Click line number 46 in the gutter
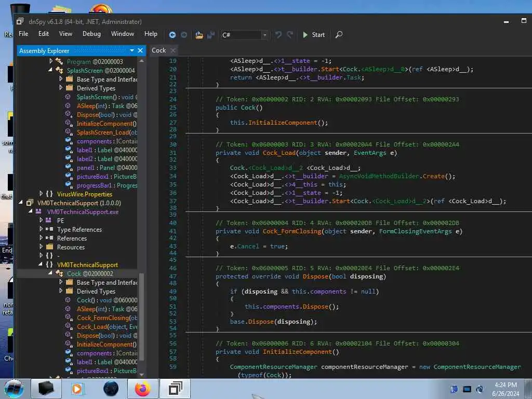The image size is (532, 399). [172, 268]
